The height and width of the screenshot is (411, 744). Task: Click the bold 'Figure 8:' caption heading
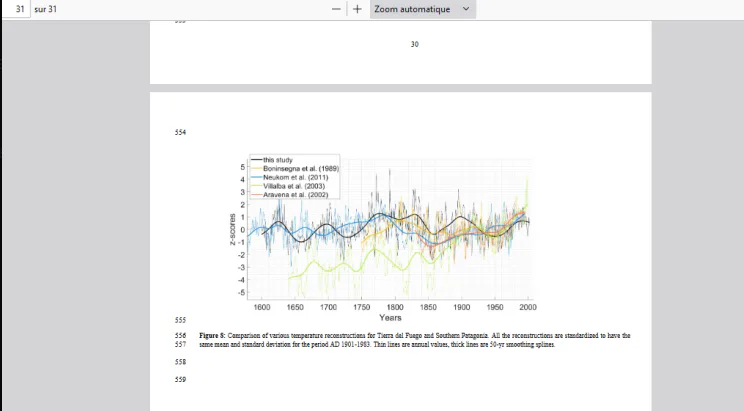pyautogui.click(x=212, y=336)
